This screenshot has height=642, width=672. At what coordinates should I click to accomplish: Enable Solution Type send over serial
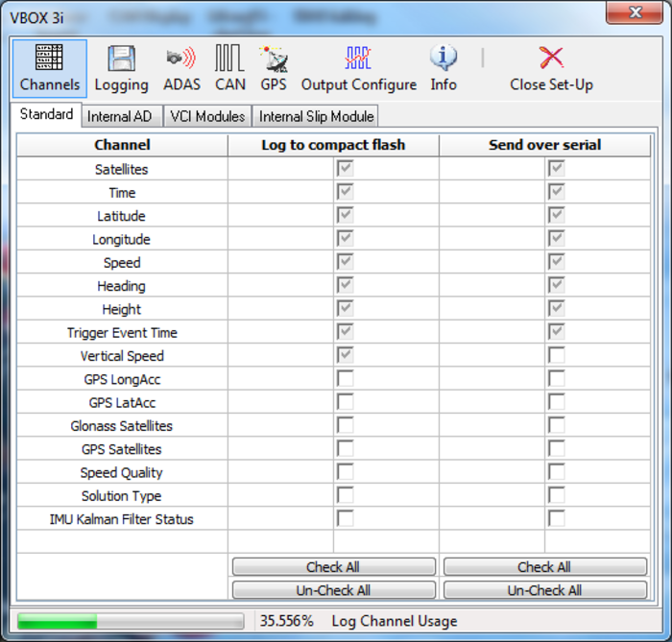[556, 495]
